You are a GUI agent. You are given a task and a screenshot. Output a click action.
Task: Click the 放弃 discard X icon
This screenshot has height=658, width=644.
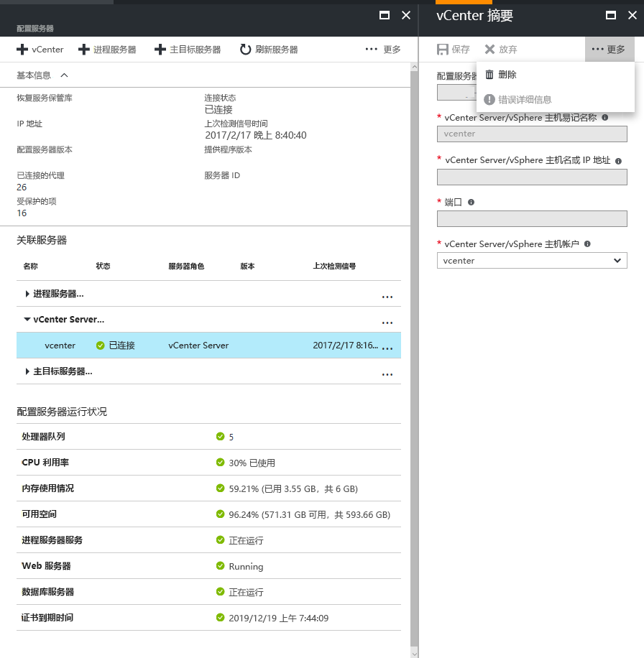[489, 50]
